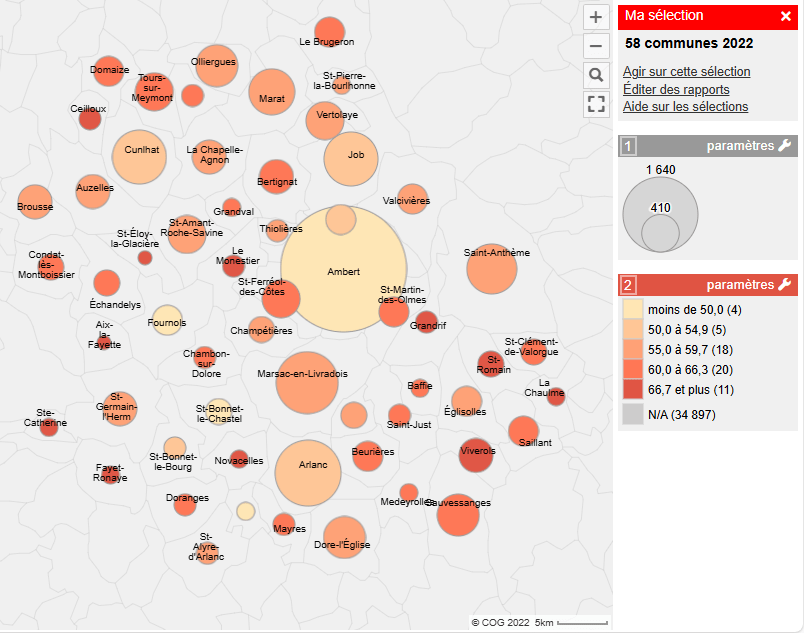This screenshot has width=804, height=633.
Task: Click the layer 1 number badge
Action: [629, 146]
